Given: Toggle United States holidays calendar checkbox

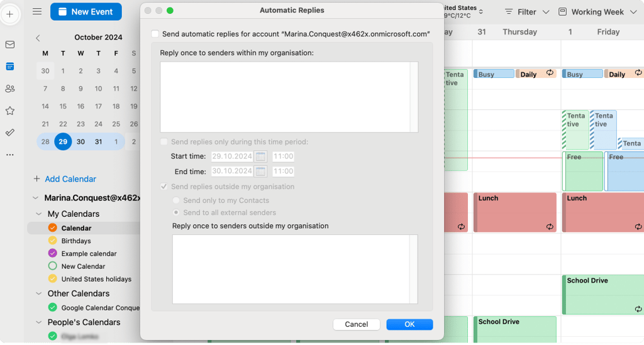Looking at the screenshot, I should [x=52, y=278].
